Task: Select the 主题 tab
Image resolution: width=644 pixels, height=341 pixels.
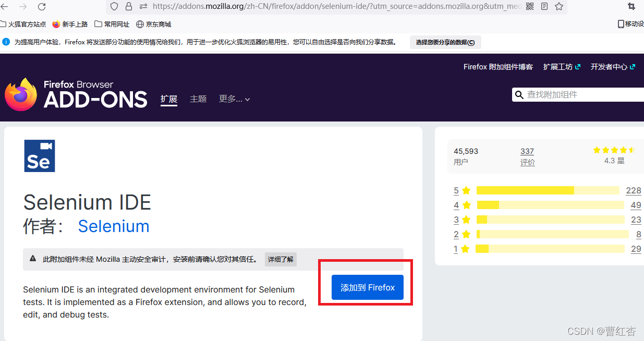Action: (x=198, y=99)
